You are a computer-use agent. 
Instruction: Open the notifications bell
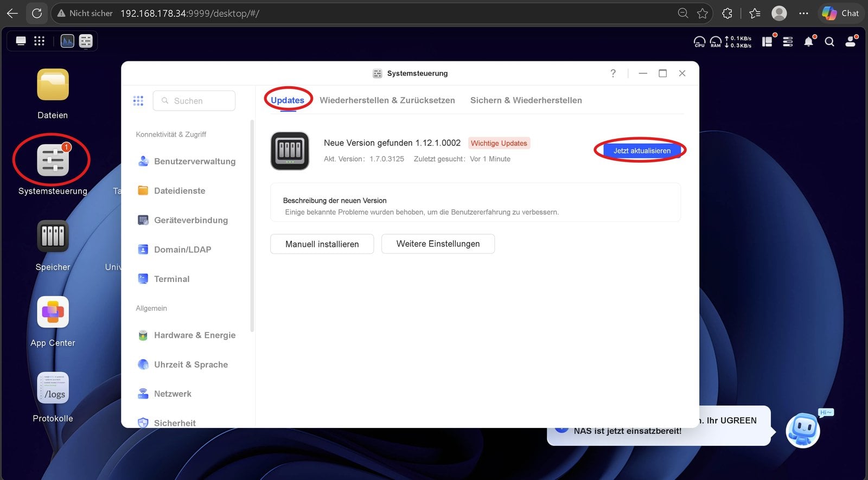coord(809,41)
